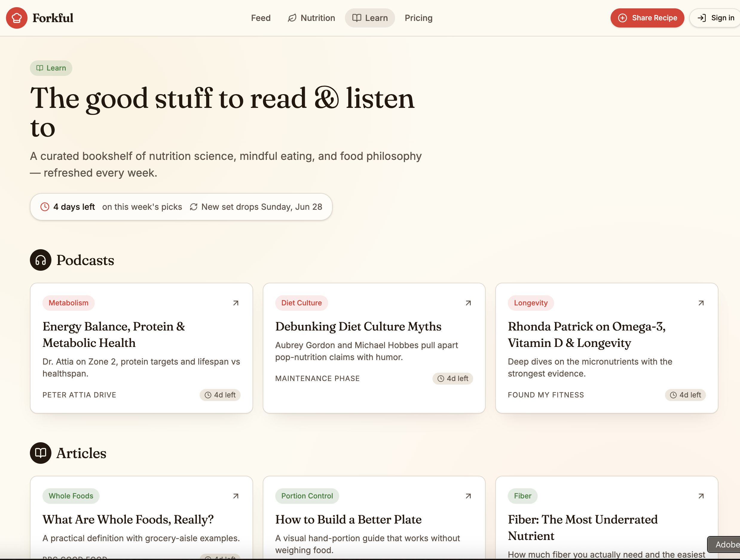Go to the Pricing page

tap(418, 18)
